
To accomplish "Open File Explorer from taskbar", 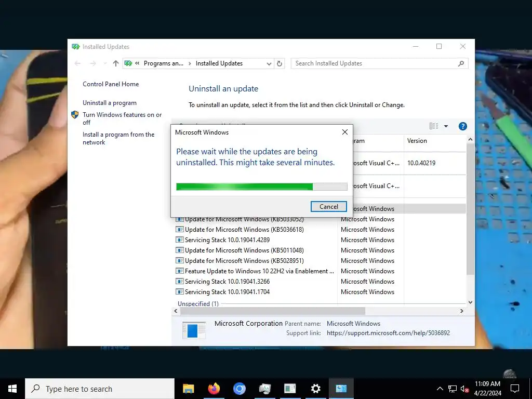I will (x=188, y=389).
